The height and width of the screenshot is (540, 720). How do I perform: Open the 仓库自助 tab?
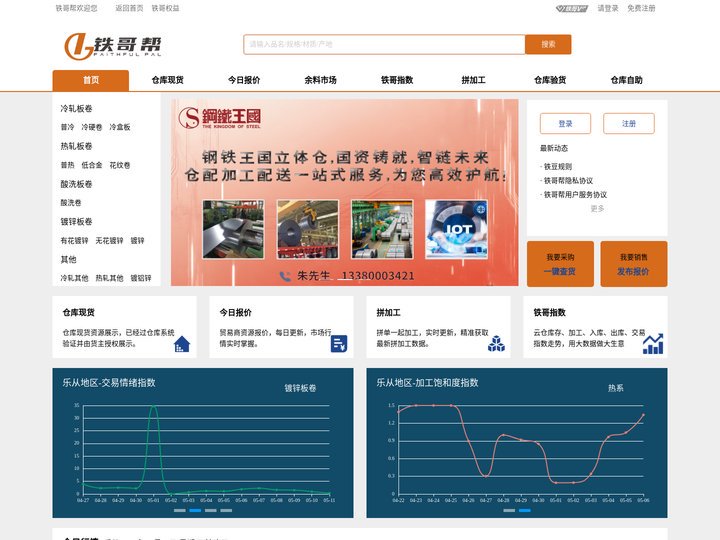point(626,80)
